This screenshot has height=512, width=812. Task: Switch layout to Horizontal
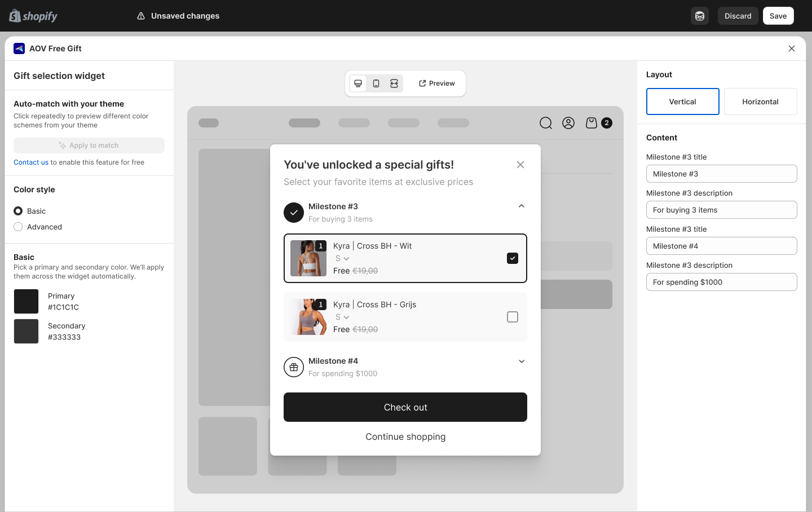(x=760, y=101)
